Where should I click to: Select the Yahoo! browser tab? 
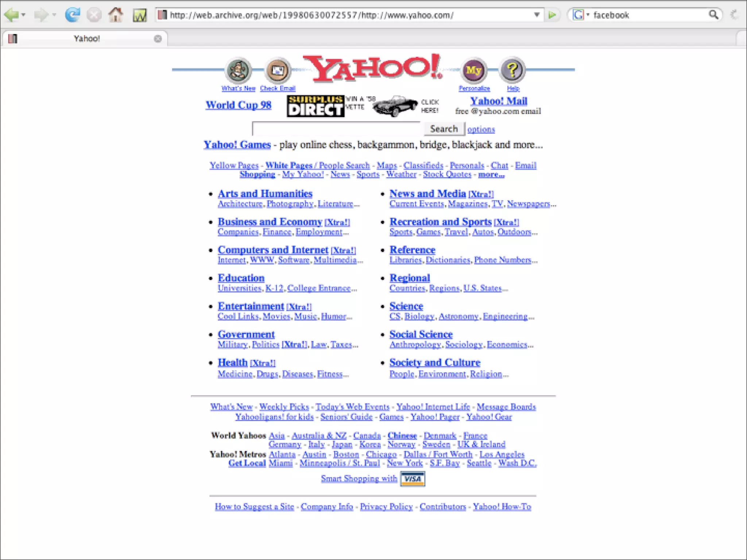click(x=86, y=39)
